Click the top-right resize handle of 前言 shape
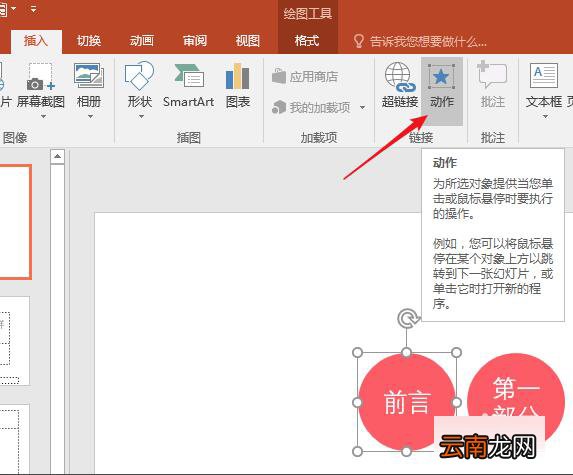Viewport: 573px width, 475px height. [456, 353]
